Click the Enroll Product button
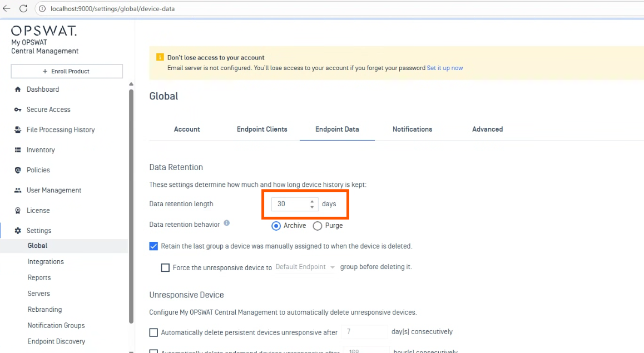This screenshot has width=644, height=353. [x=67, y=71]
